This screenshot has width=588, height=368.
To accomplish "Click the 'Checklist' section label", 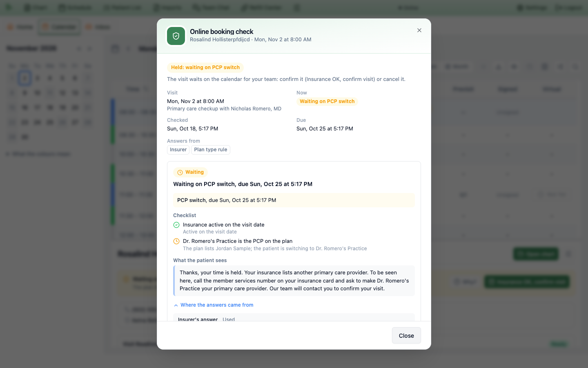I will 185,215.
